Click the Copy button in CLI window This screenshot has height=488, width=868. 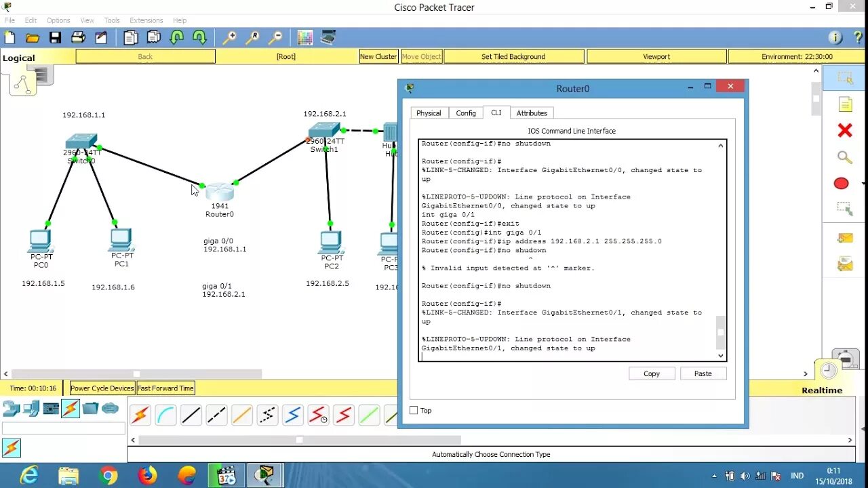pyautogui.click(x=652, y=373)
